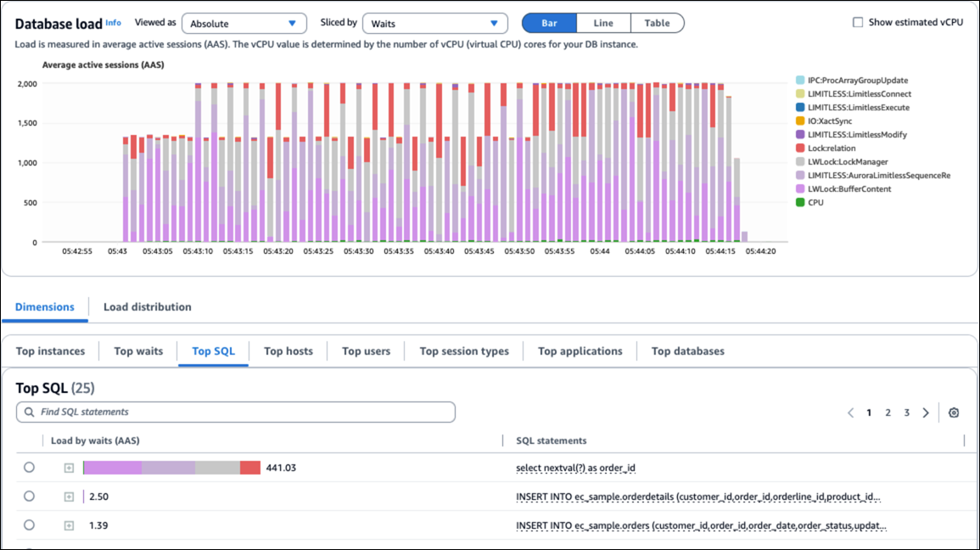The height and width of the screenshot is (550, 980).
Task: Open the Sliced by Waits dropdown
Action: coord(434,23)
